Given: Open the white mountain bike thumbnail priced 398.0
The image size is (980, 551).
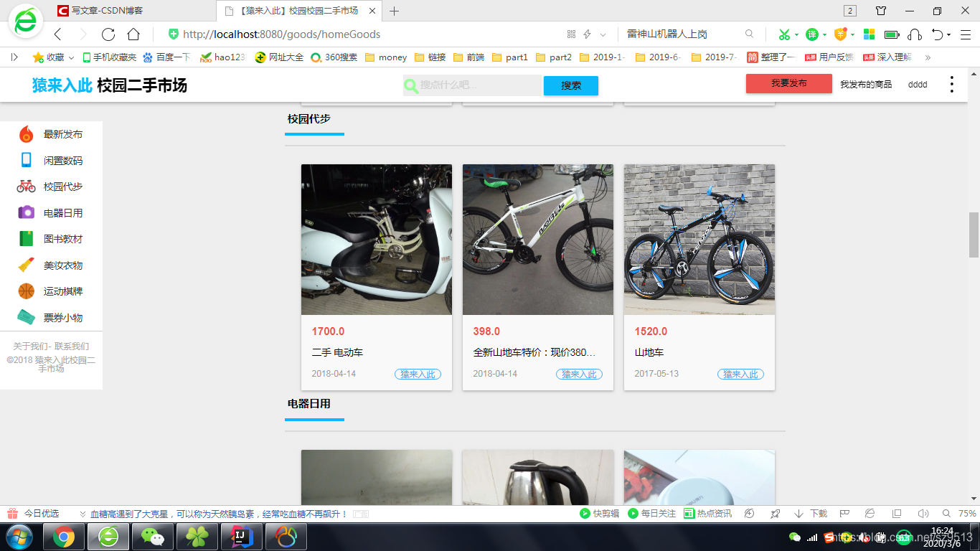Looking at the screenshot, I should coord(538,240).
